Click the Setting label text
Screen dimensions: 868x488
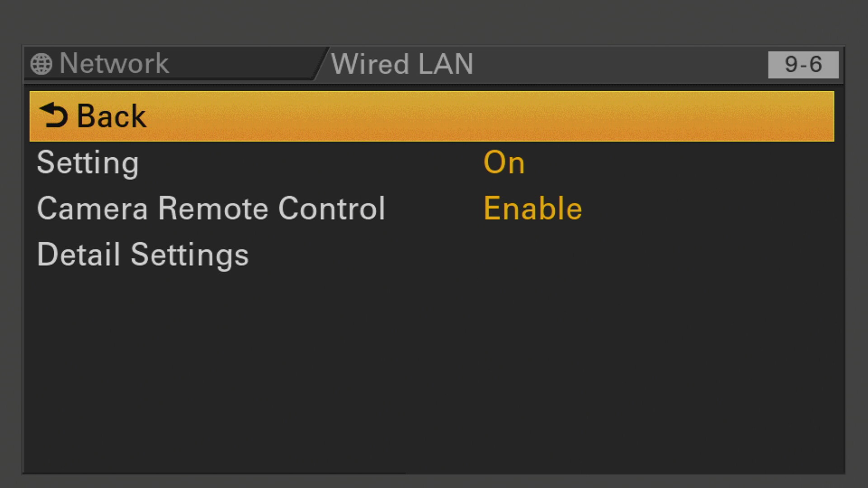[88, 164]
